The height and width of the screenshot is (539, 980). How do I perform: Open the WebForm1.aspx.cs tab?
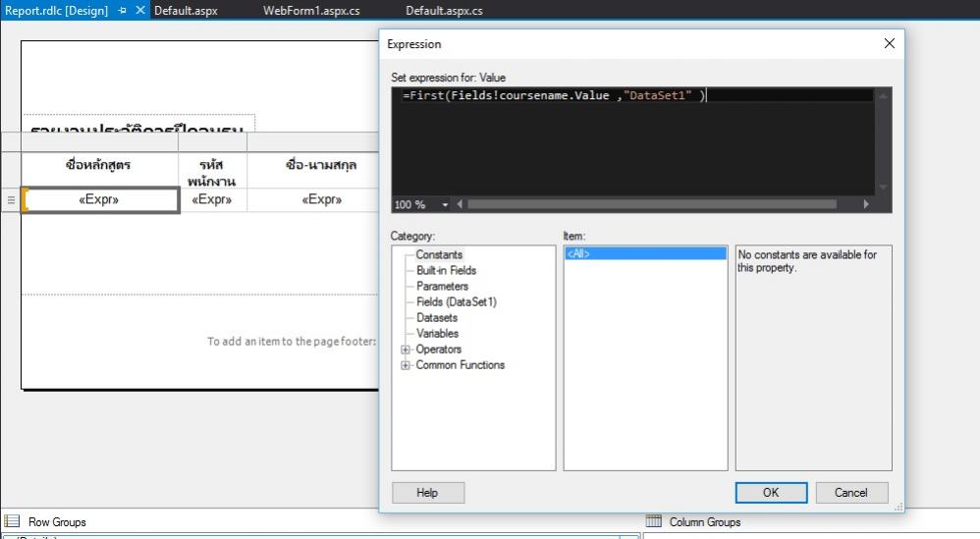tap(311, 11)
